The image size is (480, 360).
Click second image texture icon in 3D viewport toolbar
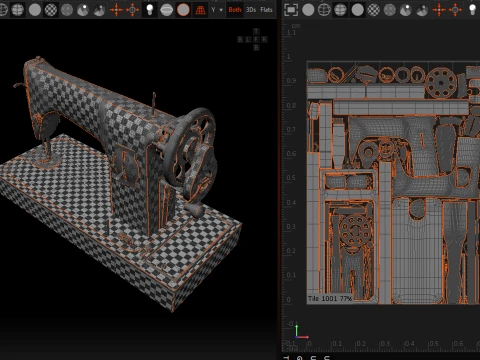click(99, 10)
